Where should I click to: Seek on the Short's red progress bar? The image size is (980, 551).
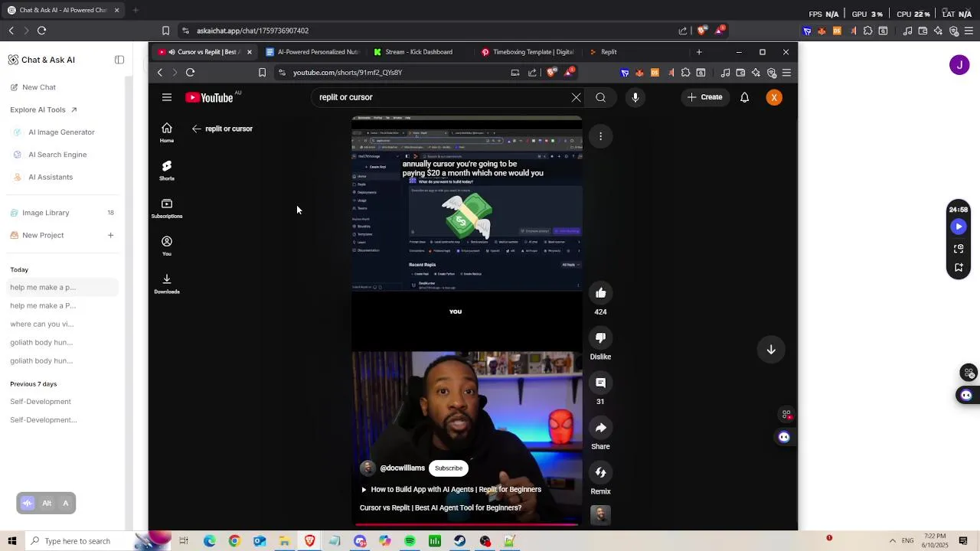(466, 525)
